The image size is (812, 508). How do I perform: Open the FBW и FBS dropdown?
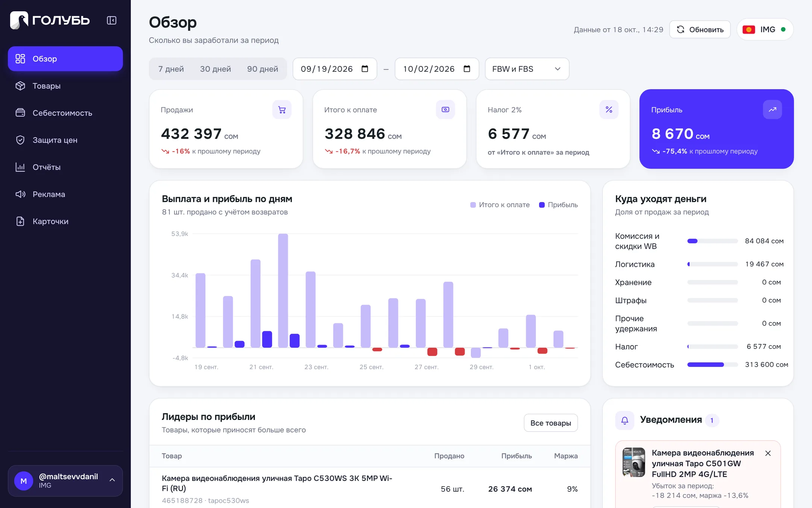click(x=527, y=69)
